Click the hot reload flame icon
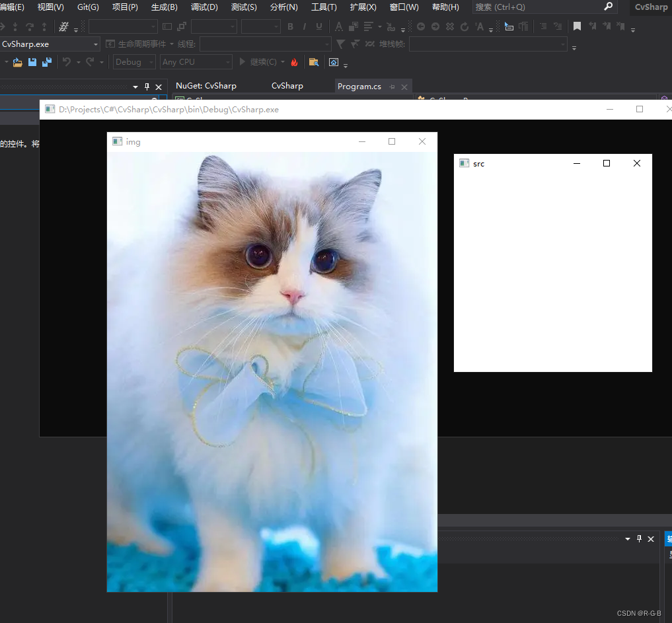The height and width of the screenshot is (623, 672). (294, 63)
